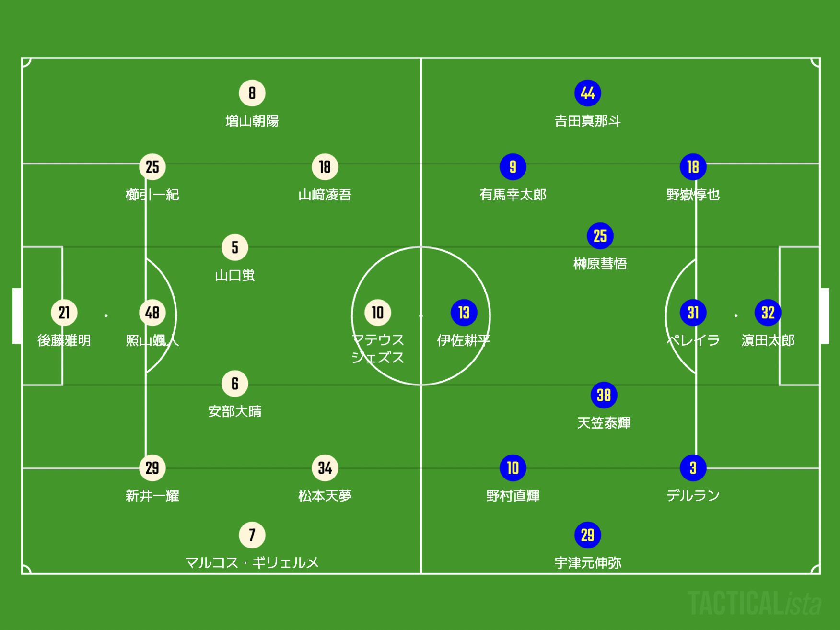Click blue marker number 38

(604, 395)
